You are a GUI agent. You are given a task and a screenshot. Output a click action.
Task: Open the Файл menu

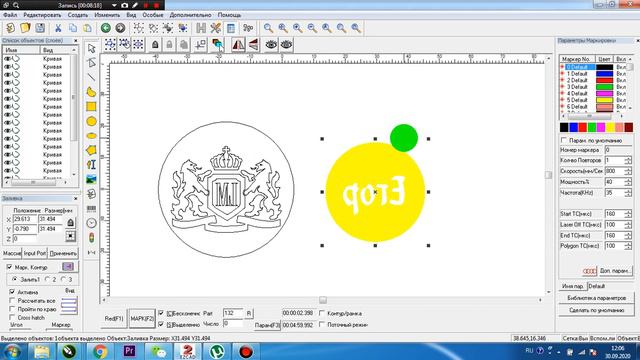click(10, 15)
